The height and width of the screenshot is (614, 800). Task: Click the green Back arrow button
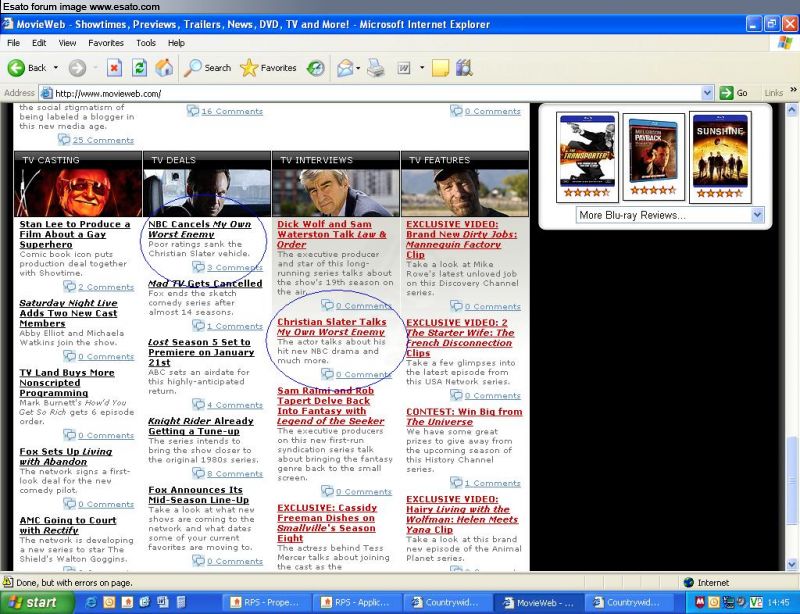coord(16,68)
